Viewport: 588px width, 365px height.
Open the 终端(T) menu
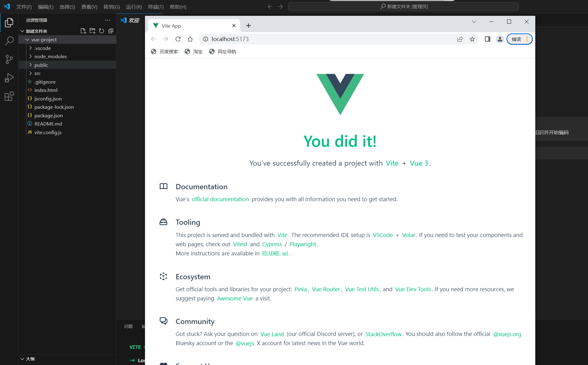click(156, 7)
